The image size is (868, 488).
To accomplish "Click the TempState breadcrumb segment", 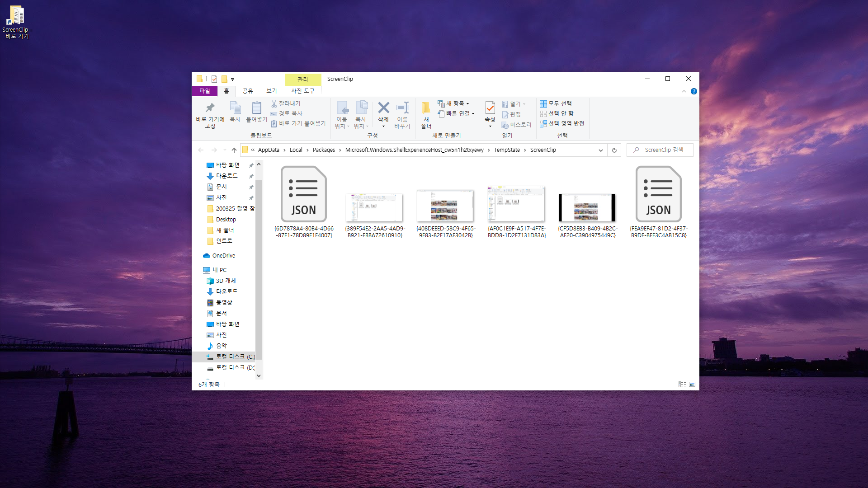I will click(x=506, y=150).
